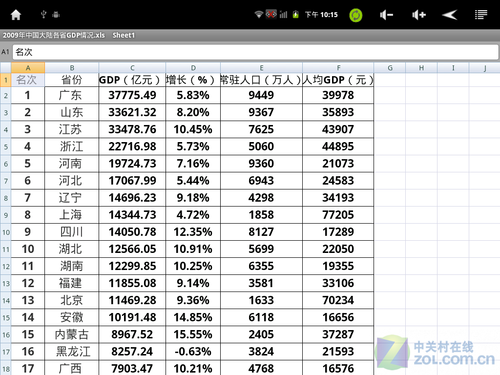Screen dimensions: 500x375
Task: Select the population cell 3581
Action: tap(261, 283)
